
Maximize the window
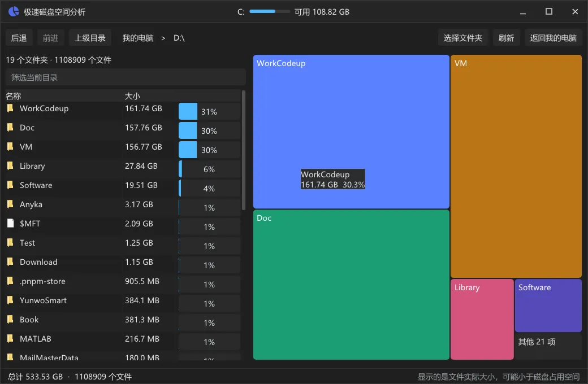click(x=548, y=12)
